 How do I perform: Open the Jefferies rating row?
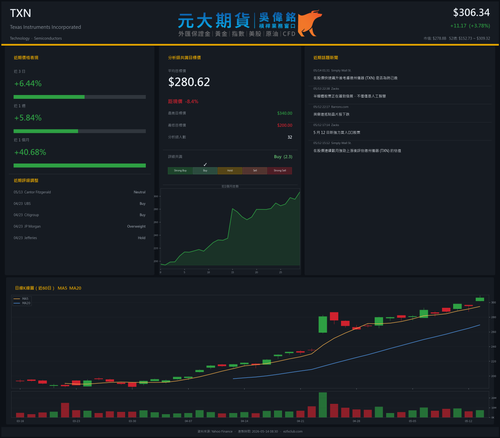pyautogui.click(x=80, y=238)
